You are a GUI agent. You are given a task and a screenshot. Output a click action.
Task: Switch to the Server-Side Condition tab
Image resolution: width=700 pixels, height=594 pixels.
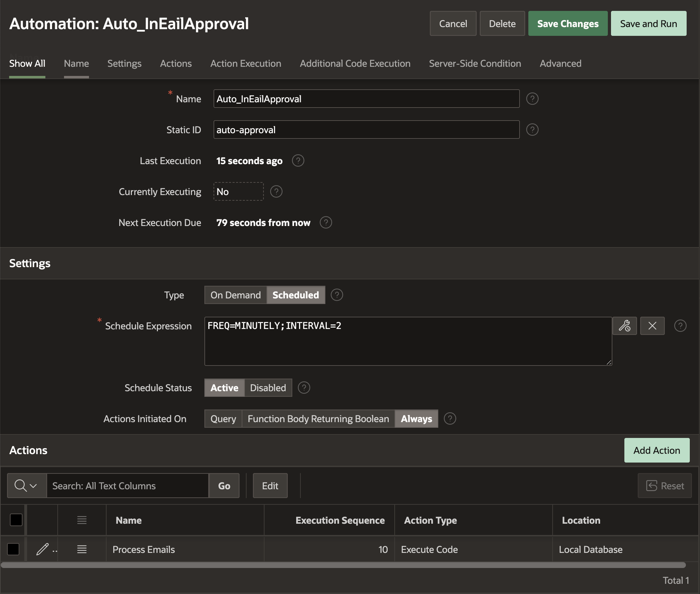475,63
